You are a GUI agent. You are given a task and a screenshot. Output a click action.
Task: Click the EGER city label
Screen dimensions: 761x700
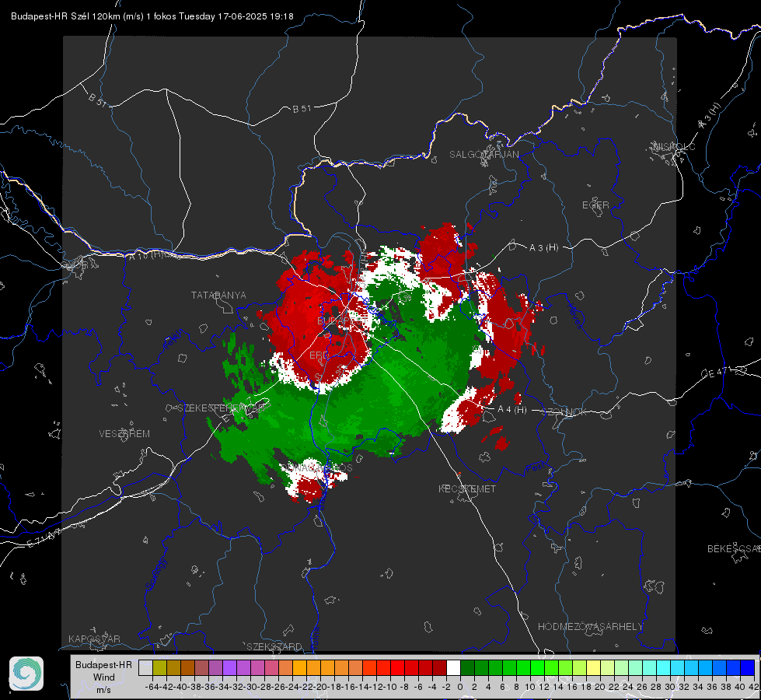[595, 205]
